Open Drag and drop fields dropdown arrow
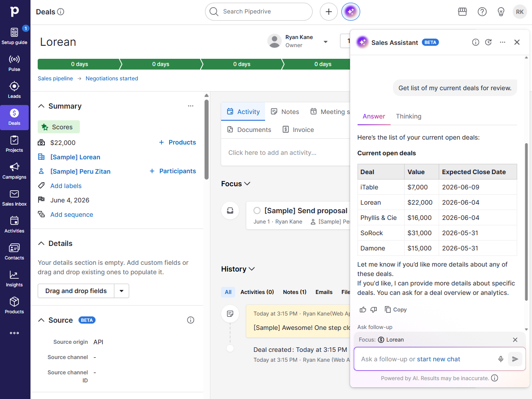 pos(122,291)
